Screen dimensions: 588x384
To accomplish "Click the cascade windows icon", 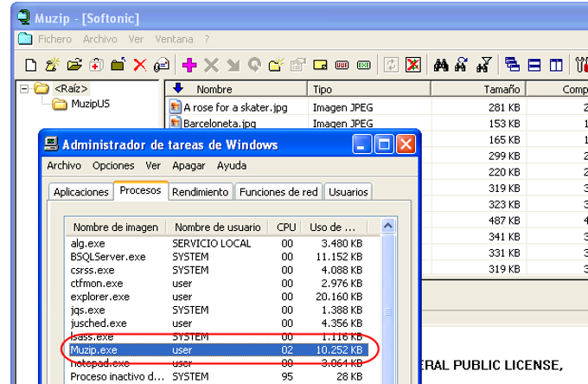I will click(512, 65).
